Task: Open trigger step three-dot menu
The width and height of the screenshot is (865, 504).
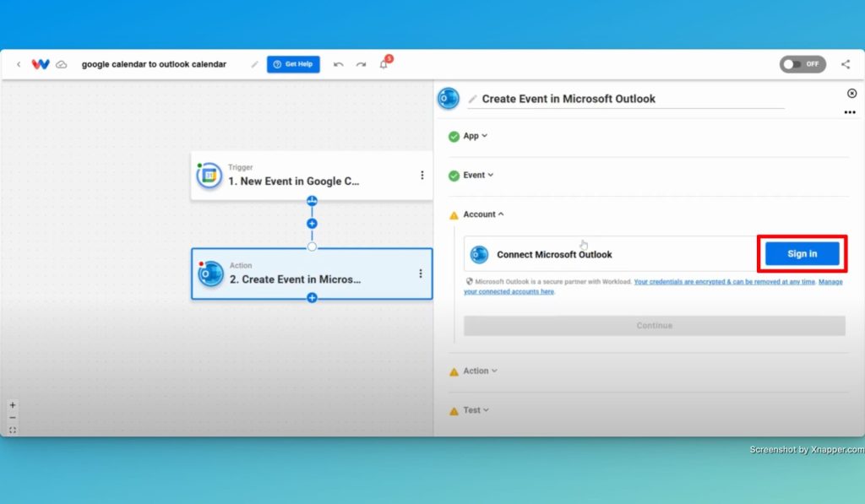Action: (422, 175)
